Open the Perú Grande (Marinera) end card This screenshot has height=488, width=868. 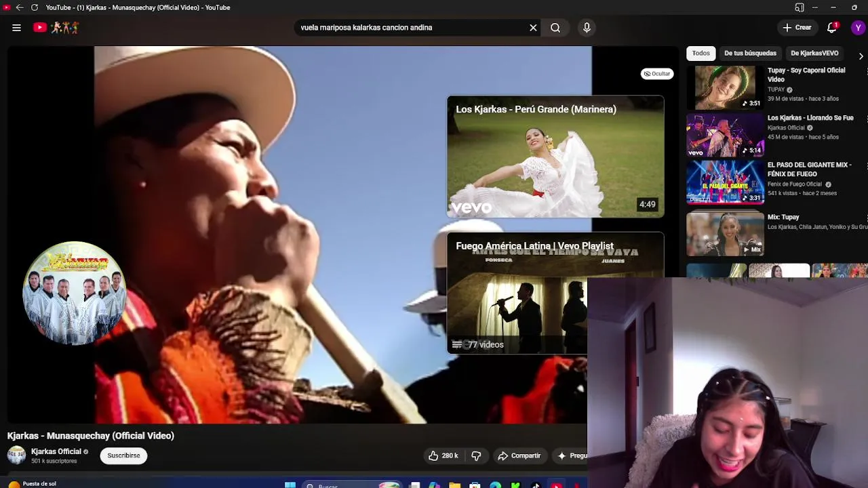[x=555, y=157]
